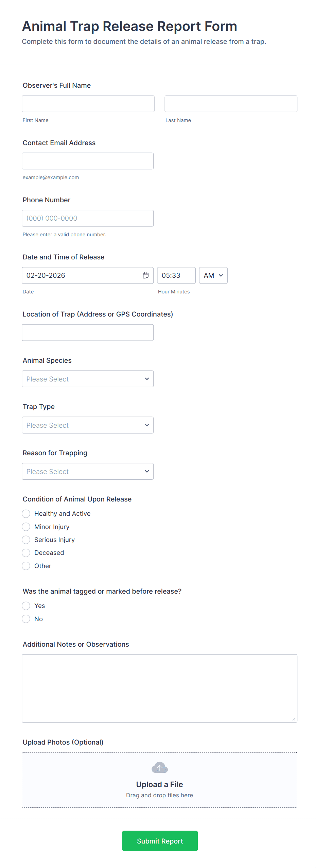Select No for animal tagged
Image resolution: width=316 pixels, height=868 pixels.
(26, 619)
